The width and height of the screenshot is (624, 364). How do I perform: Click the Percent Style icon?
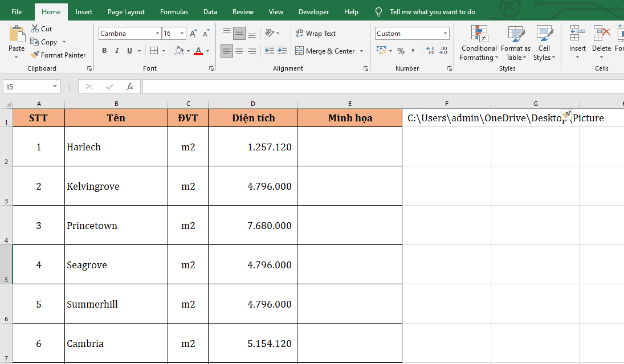(x=401, y=51)
